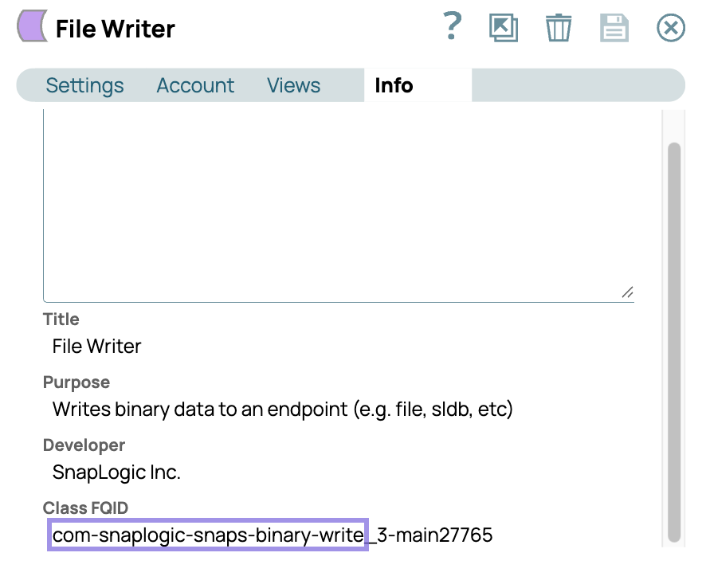
Task: Select the Views tab
Action: [x=293, y=85]
